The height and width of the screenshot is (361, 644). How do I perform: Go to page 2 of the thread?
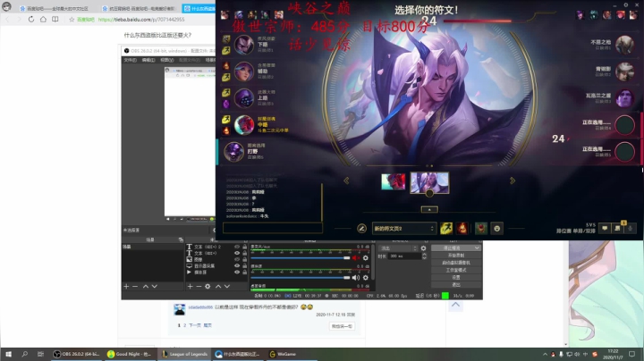tap(184, 325)
